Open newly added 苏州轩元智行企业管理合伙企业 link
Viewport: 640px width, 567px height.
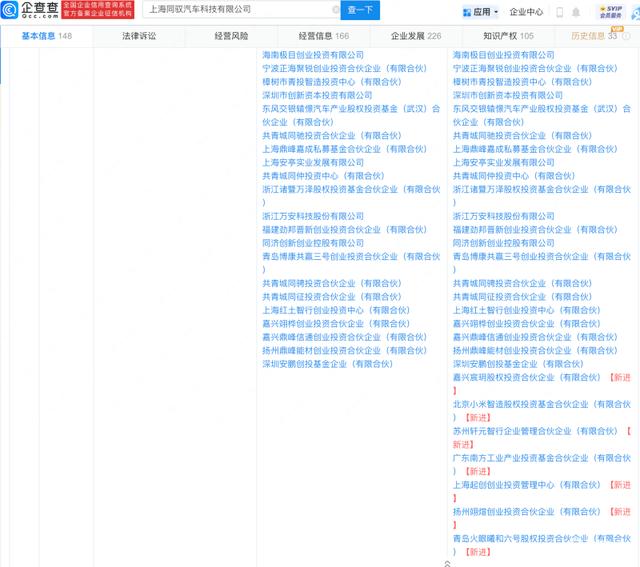(535, 431)
